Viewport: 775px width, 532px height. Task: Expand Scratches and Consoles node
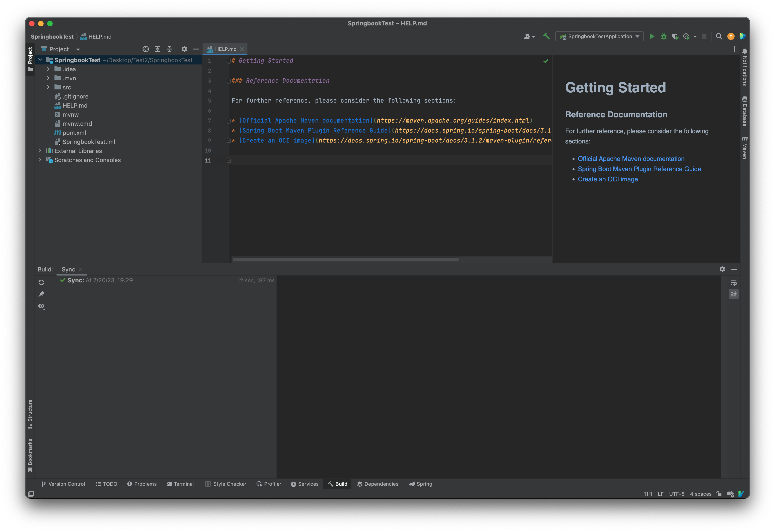click(40, 160)
